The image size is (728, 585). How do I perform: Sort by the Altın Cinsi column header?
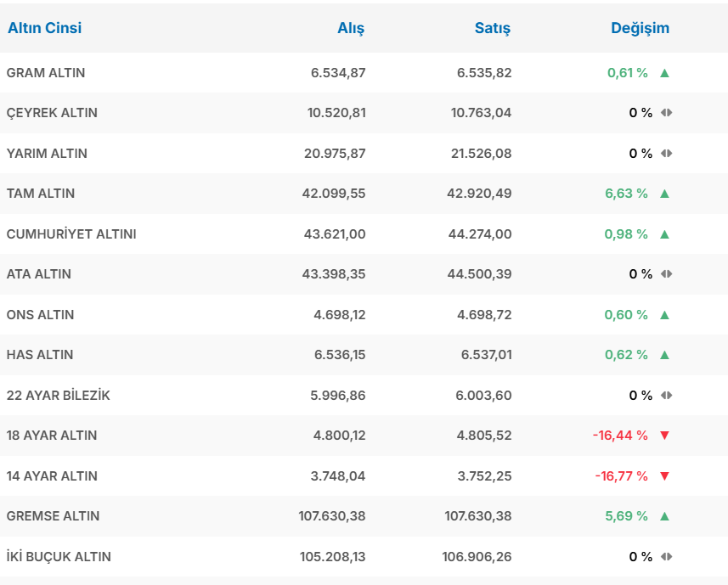tap(45, 28)
